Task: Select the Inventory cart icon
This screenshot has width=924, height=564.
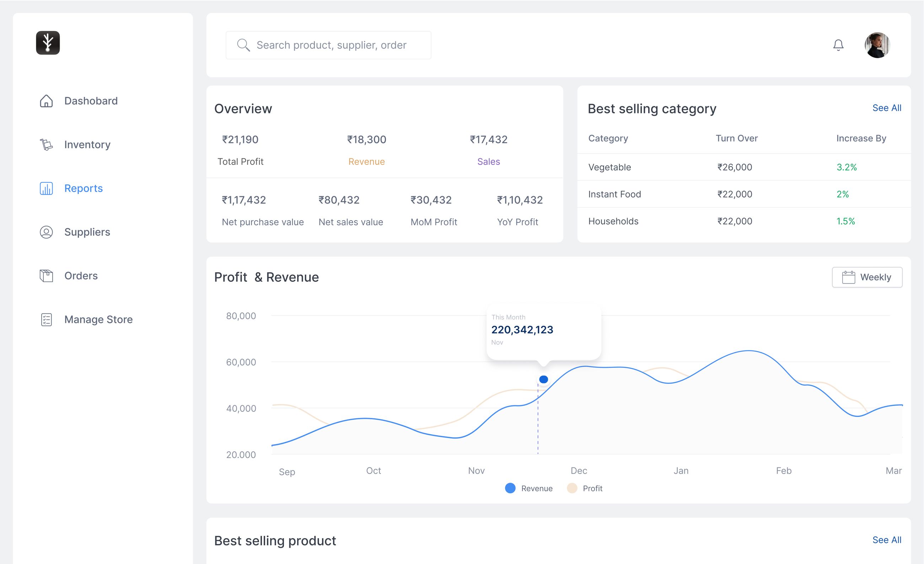Action: click(x=46, y=144)
